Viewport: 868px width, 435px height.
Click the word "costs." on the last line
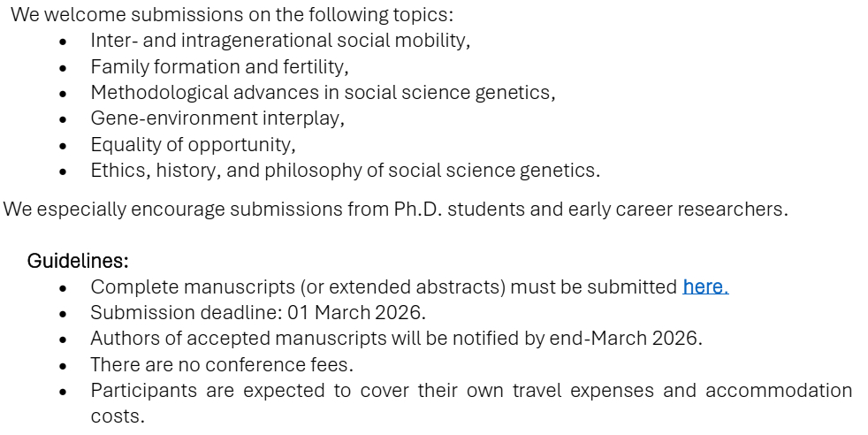(x=117, y=416)
